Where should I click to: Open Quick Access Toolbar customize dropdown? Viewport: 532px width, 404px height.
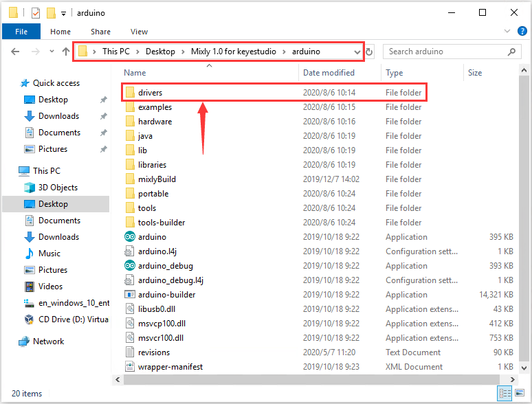[x=64, y=13]
